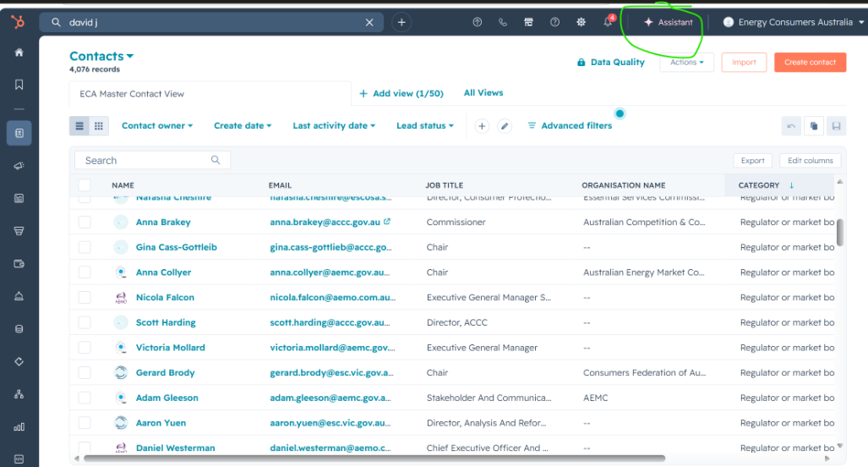Click the clone view icon
Viewport: 868px width, 467px height.
[814, 126]
